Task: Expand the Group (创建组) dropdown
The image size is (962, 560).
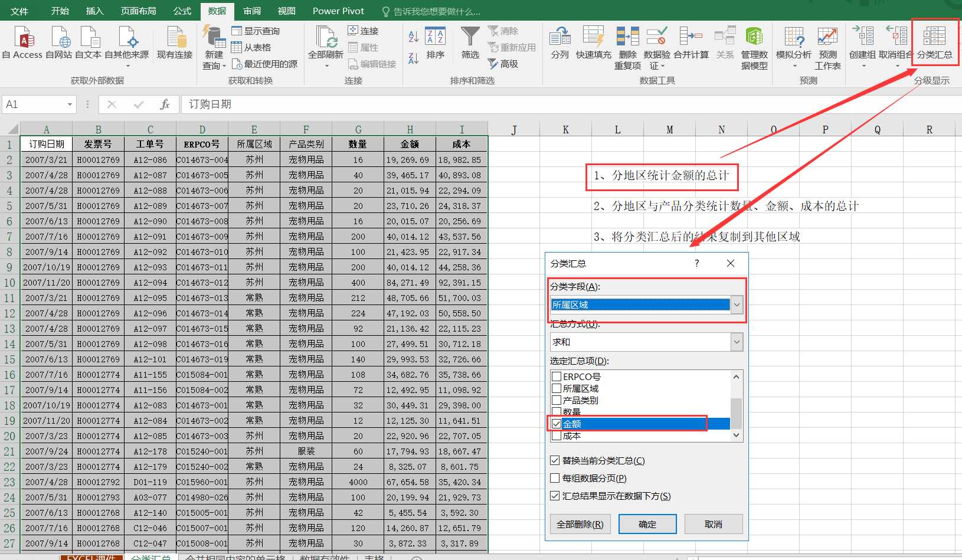Action: pos(863,66)
